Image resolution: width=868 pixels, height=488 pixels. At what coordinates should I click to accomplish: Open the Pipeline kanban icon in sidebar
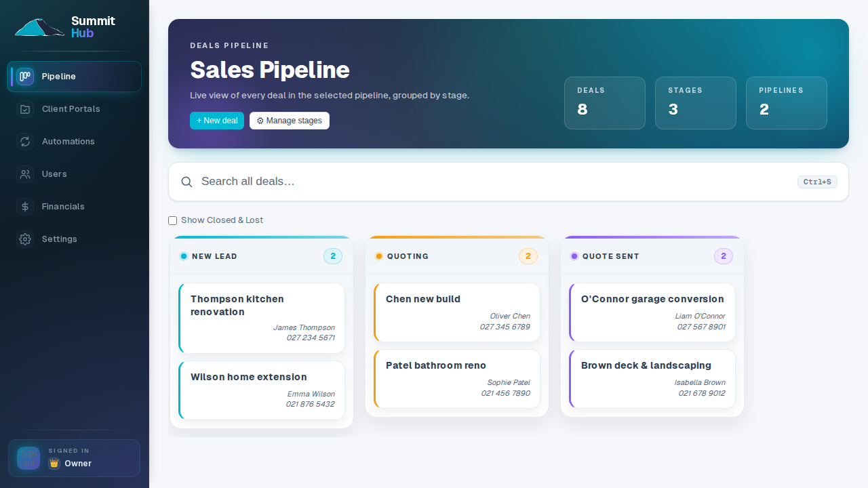click(25, 77)
